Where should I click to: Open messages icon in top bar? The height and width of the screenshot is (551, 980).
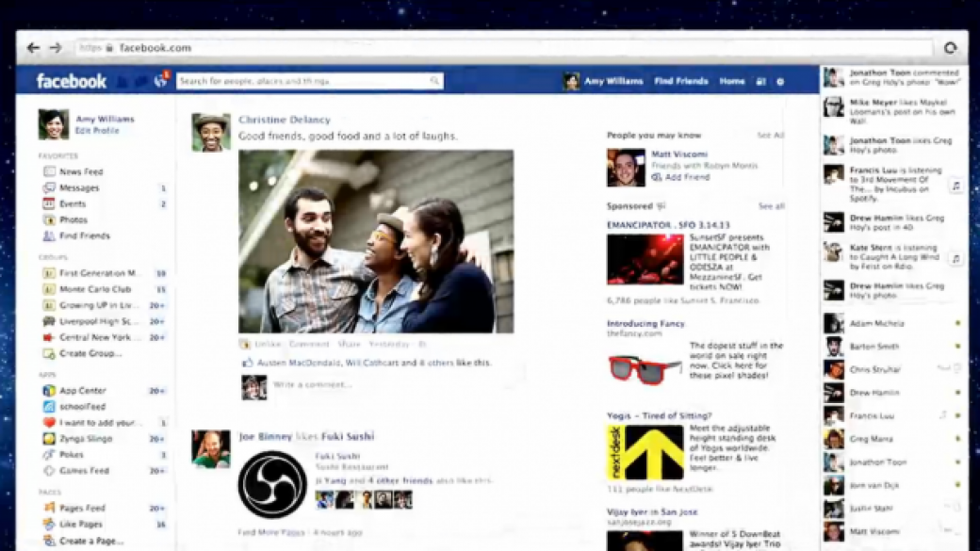[141, 81]
